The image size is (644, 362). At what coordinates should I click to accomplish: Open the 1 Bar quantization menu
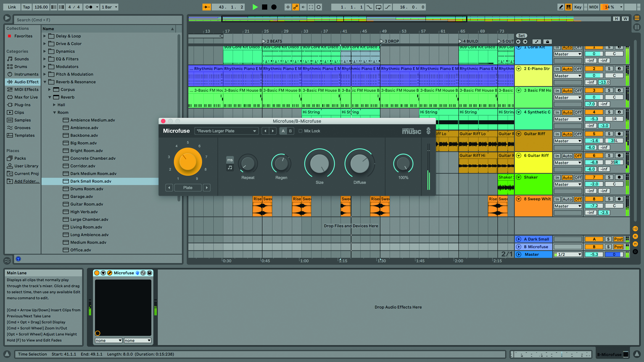(x=109, y=7)
